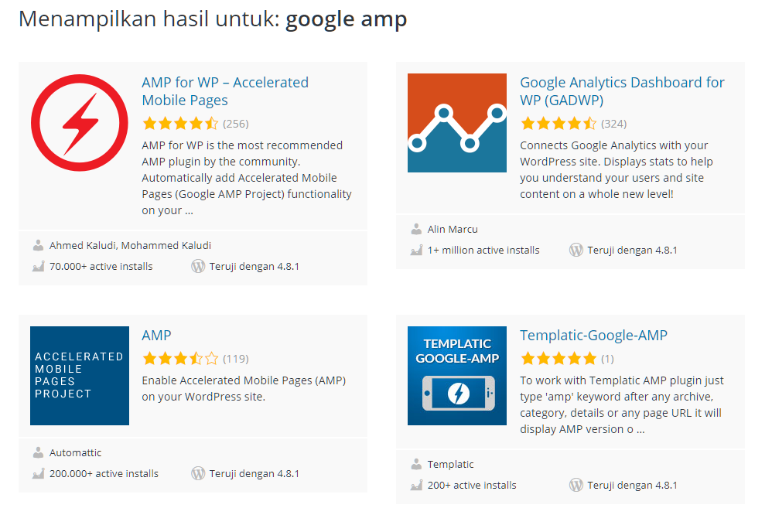Open the Accelerated Mobile Pages Project thumbnail

(x=79, y=376)
